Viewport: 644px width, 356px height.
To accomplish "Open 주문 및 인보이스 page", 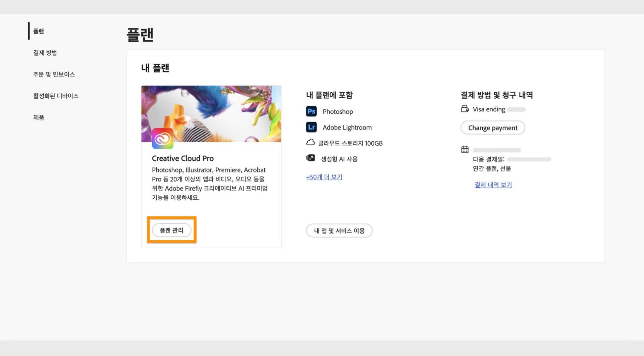I will point(54,74).
